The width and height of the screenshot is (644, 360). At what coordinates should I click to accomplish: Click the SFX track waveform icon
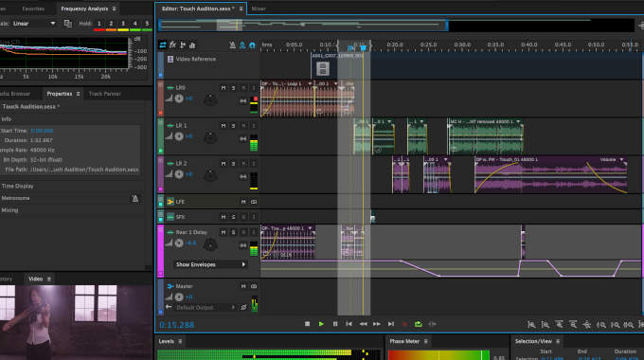point(170,217)
